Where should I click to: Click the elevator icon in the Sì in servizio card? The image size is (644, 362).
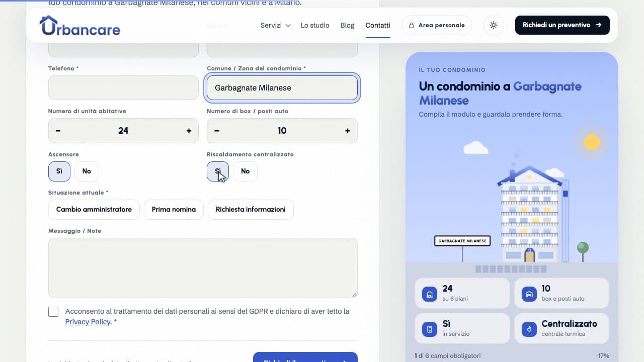pos(430,329)
